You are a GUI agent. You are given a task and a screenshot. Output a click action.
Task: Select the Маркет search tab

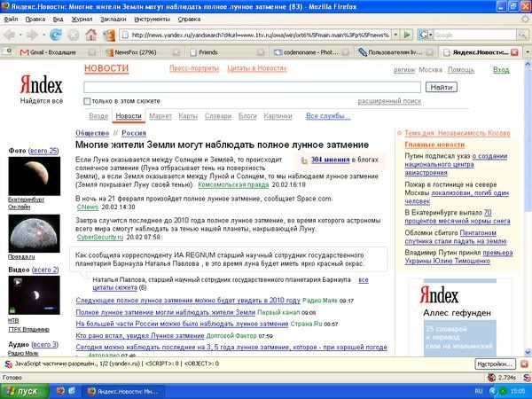point(160,115)
